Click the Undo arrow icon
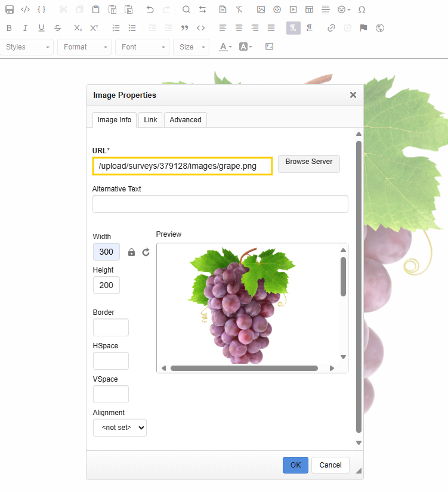448x492 pixels. (x=150, y=10)
